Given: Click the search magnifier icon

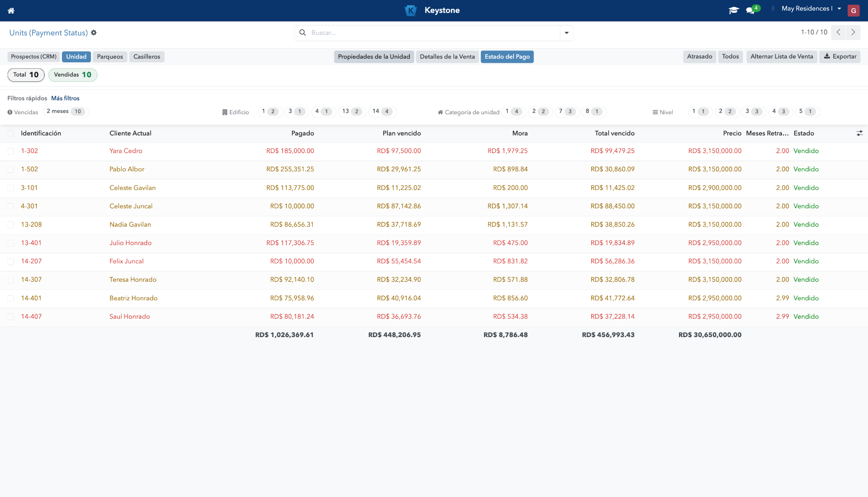Looking at the screenshot, I should tap(303, 33).
